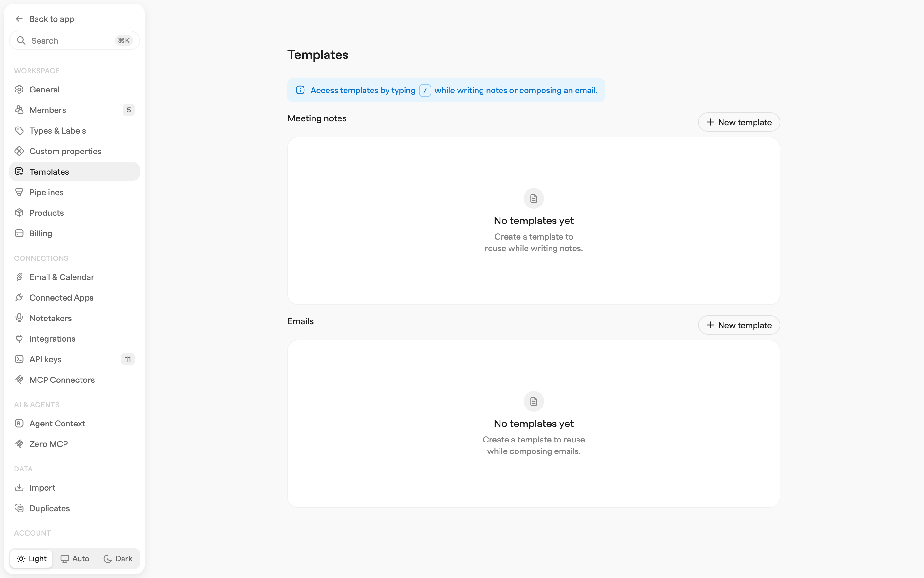Open Billing settings
924x578 pixels.
74,233
